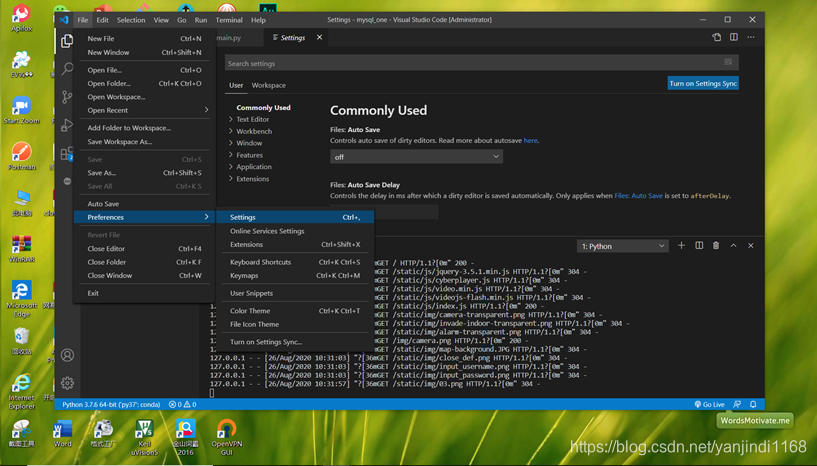Image resolution: width=817 pixels, height=466 pixels.
Task: Open the Selection menu
Action: tap(131, 20)
